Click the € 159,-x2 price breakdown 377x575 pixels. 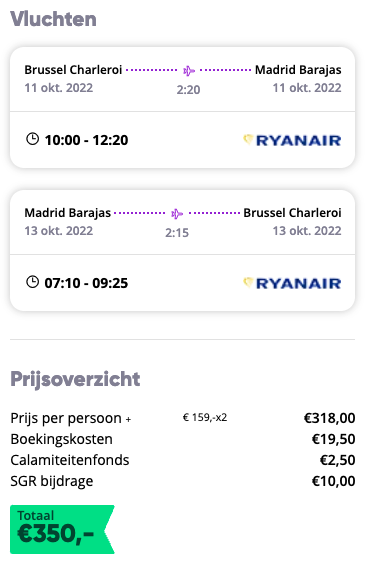pos(205,417)
